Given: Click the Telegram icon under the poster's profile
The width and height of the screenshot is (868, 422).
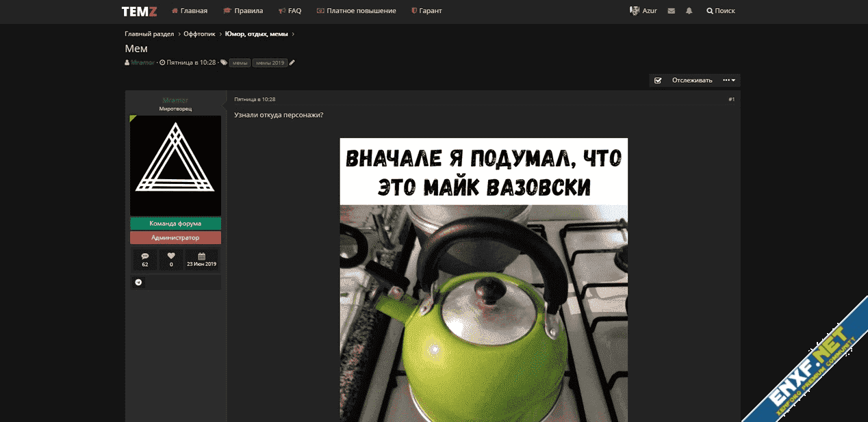Looking at the screenshot, I should [139, 282].
